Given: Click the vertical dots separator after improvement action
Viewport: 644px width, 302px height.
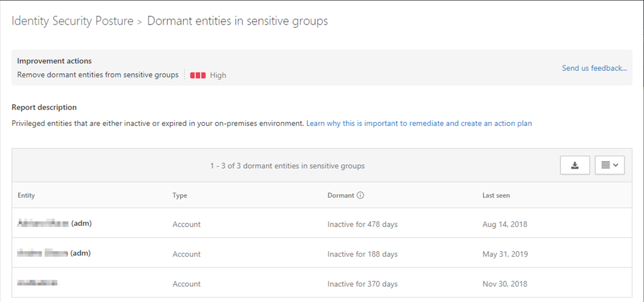Looking at the screenshot, I should pos(184,75).
